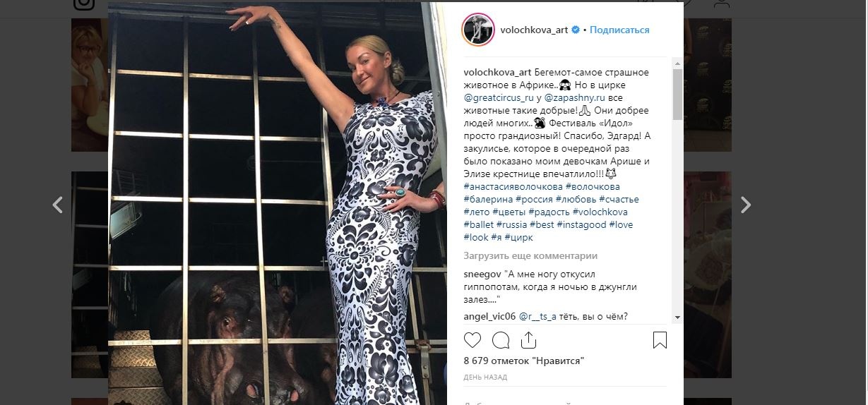Like the post with the heart icon
Image resolution: width=868 pixels, height=405 pixels.
tap(472, 340)
